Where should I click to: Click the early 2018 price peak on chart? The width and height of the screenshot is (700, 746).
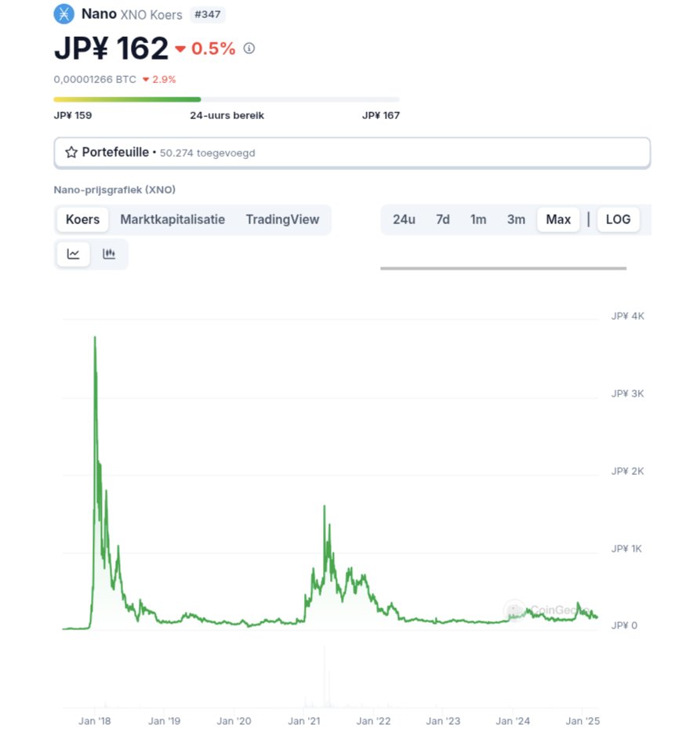coord(95,337)
